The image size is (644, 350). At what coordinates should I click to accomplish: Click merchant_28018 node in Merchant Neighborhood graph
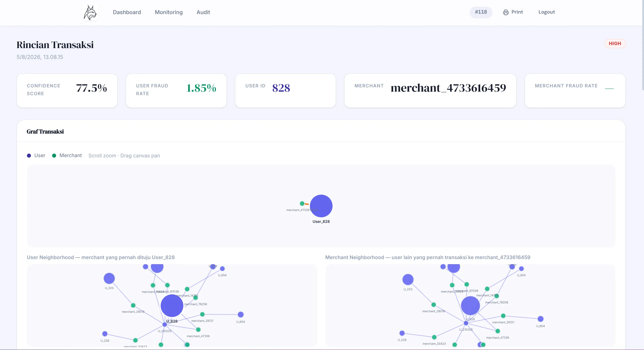pos(433,305)
